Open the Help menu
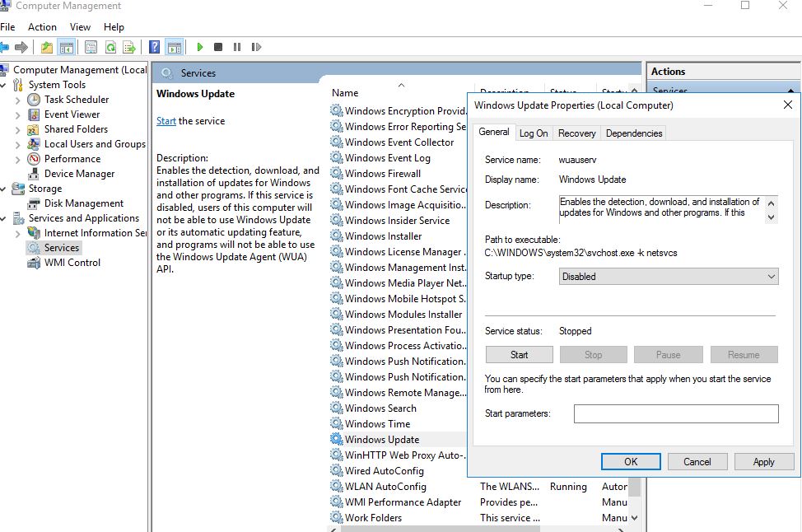The image size is (802, 532). (114, 27)
